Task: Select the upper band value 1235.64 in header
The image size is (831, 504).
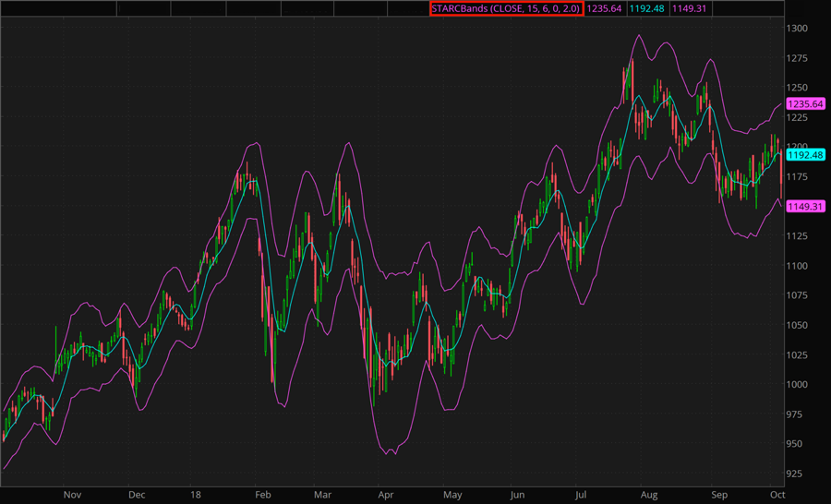Action: [605, 8]
